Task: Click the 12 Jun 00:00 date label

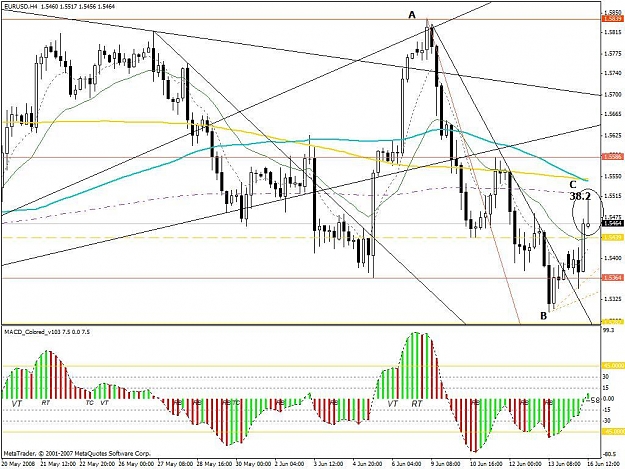Action: click(526, 464)
